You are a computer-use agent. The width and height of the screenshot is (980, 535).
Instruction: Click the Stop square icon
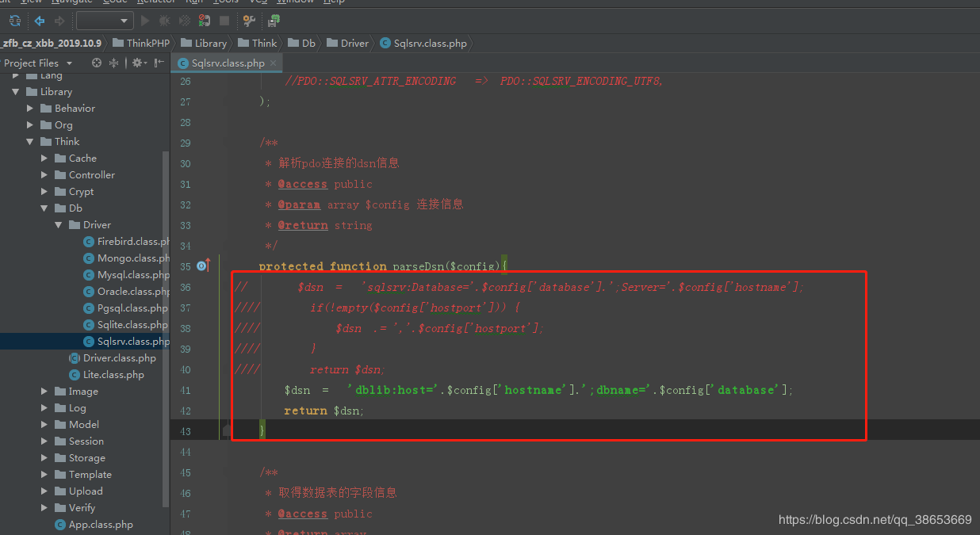pos(224,21)
